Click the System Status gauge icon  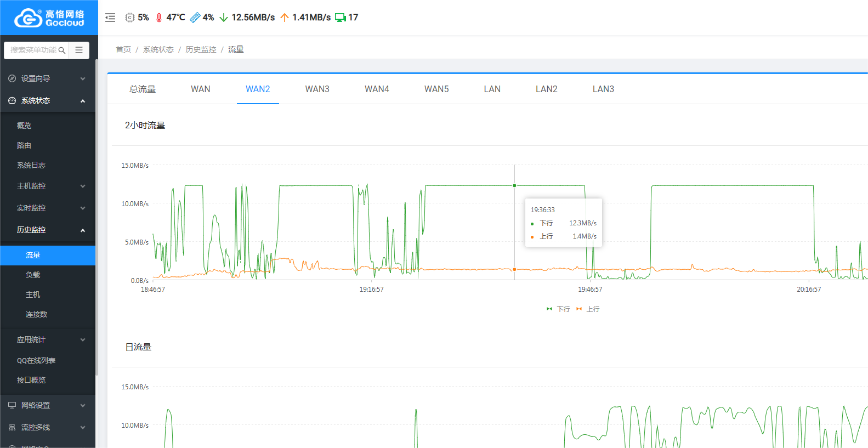point(12,100)
